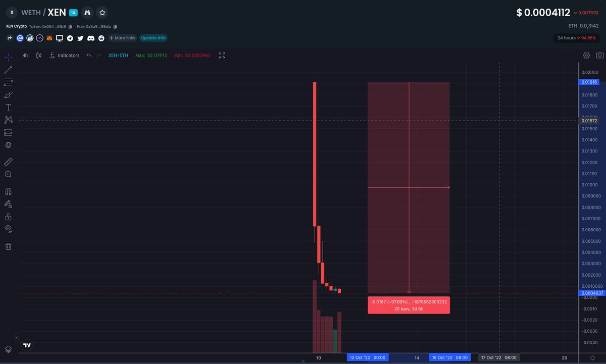Select the text annotation tool
The width and height of the screenshot is (606, 364).
click(x=8, y=107)
